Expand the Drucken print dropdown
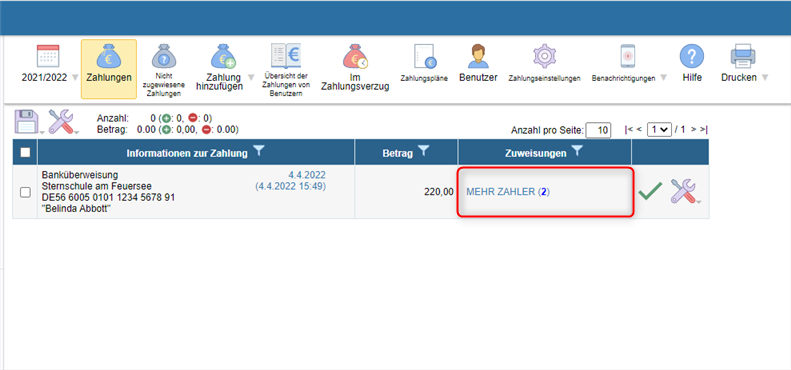Image resolution: width=791 pixels, height=370 pixels. pyautogui.click(x=765, y=78)
